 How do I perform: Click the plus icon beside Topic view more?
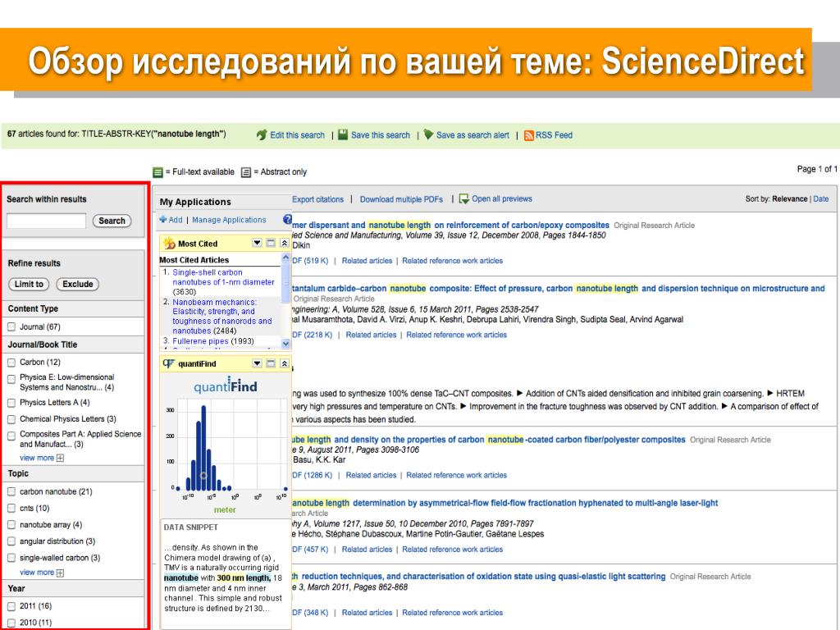(60, 573)
